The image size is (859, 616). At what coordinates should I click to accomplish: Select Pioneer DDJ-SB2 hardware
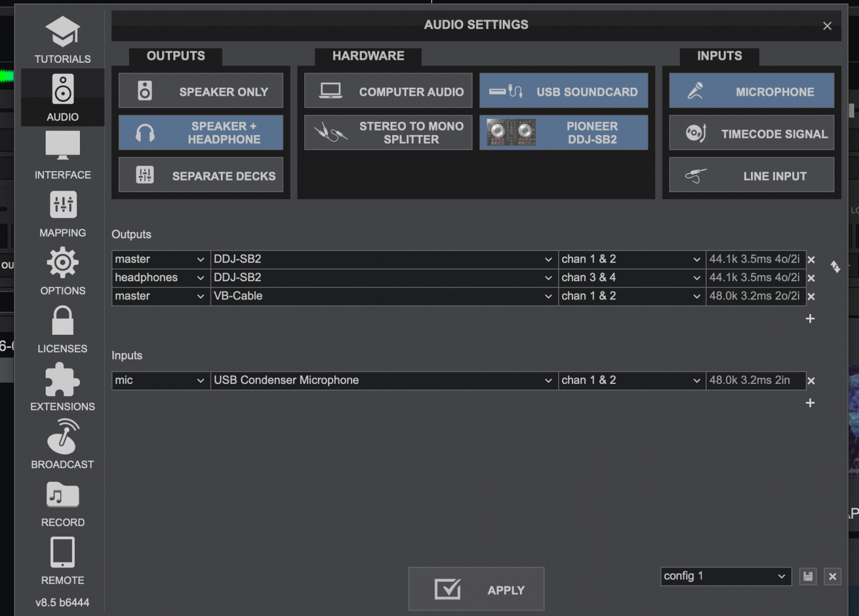(564, 133)
